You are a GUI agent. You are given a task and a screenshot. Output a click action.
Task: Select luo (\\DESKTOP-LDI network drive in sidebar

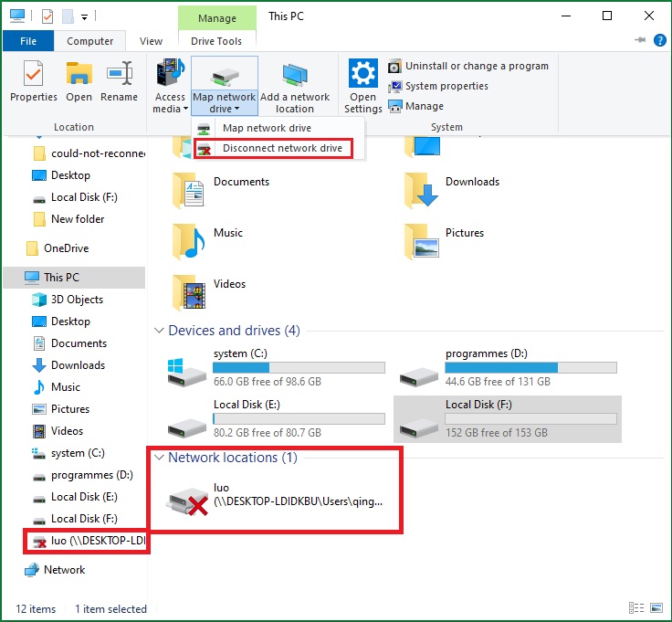coord(89,541)
